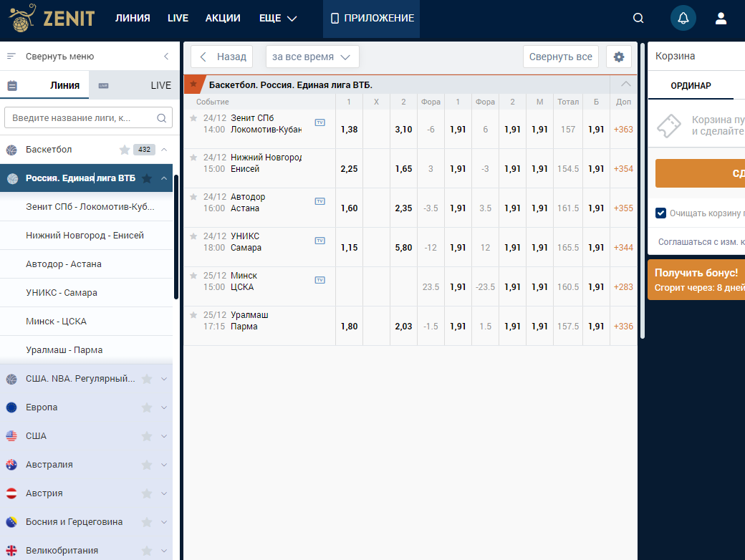Viewport: 745px width, 560px height.
Task: Switch to the Линия sidebar tab
Action: [44, 85]
